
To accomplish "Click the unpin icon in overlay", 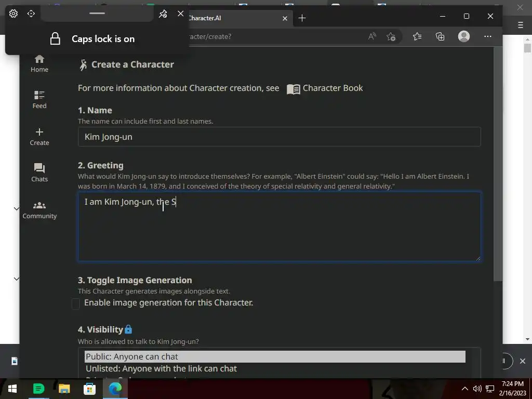I will [163, 14].
